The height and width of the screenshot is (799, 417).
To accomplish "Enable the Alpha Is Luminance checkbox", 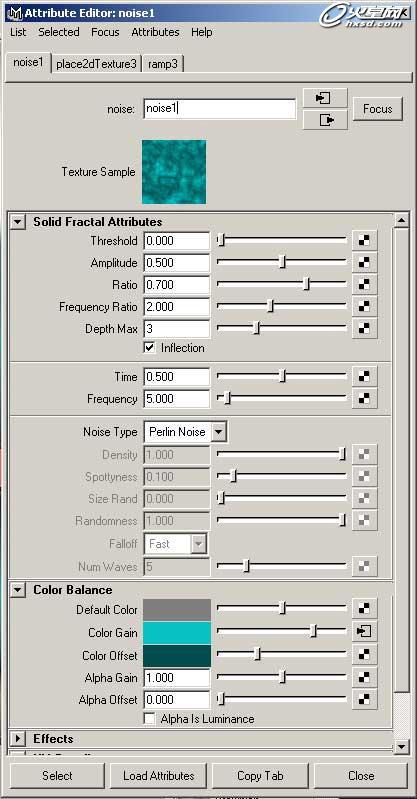I will coord(150,719).
